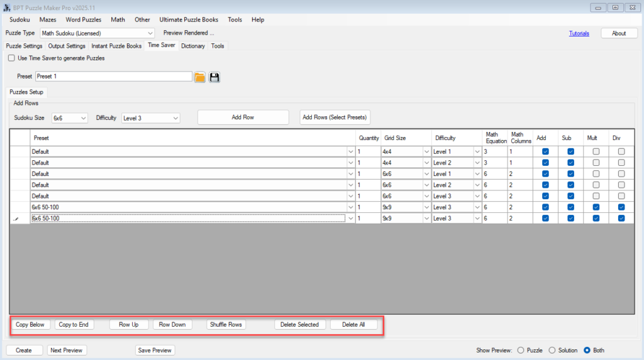Click the Copy Below button
This screenshot has width=644, height=360.
pyautogui.click(x=30, y=325)
